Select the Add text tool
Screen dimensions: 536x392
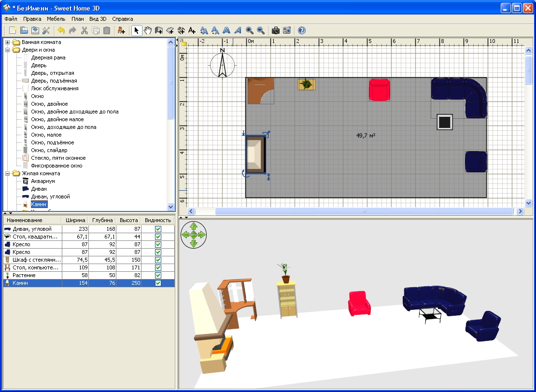pos(192,30)
